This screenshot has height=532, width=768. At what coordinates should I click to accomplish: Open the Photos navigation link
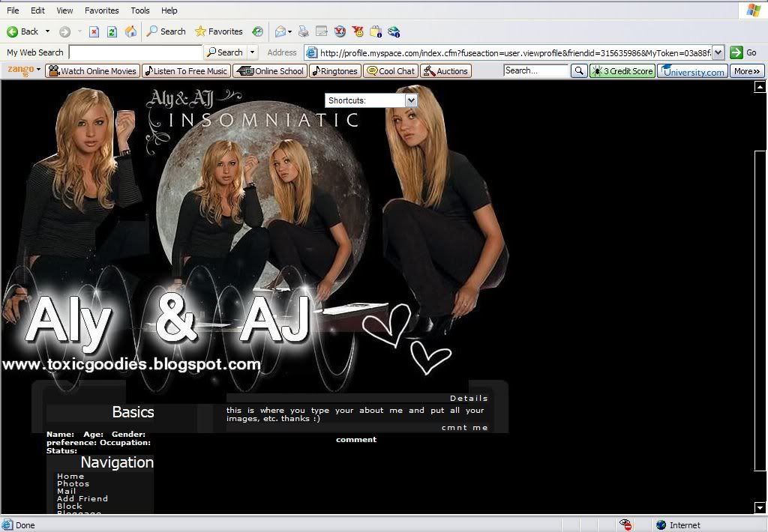(x=73, y=483)
